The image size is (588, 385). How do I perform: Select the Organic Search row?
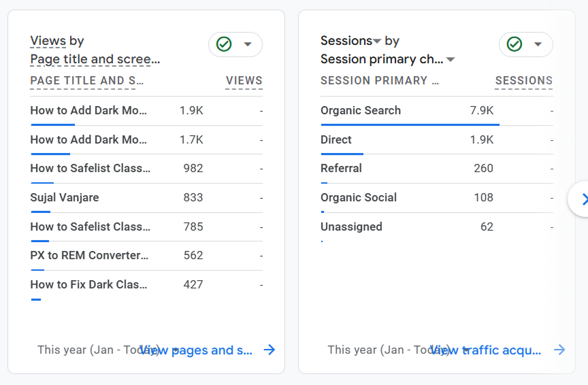coord(361,111)
